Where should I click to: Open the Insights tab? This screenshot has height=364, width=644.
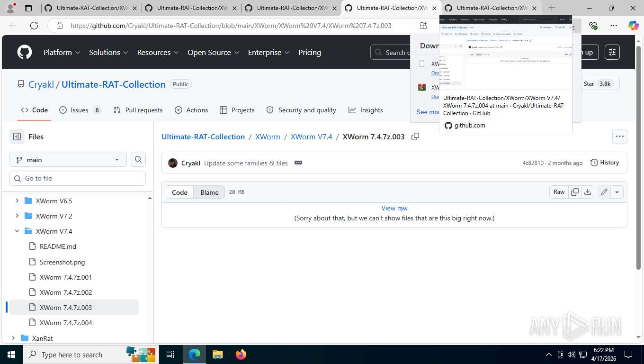(x=366, y=110)
